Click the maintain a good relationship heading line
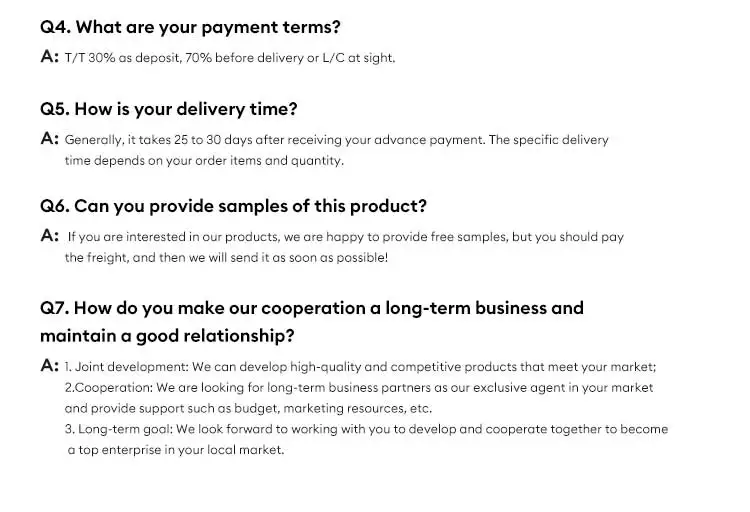 167,336
